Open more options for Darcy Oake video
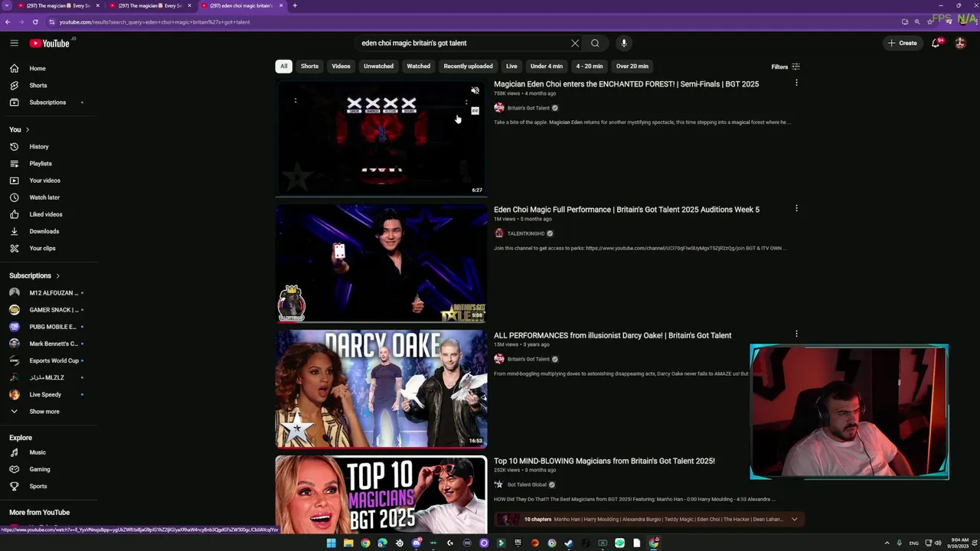This screenshot has height=551, width=980. 796,334
